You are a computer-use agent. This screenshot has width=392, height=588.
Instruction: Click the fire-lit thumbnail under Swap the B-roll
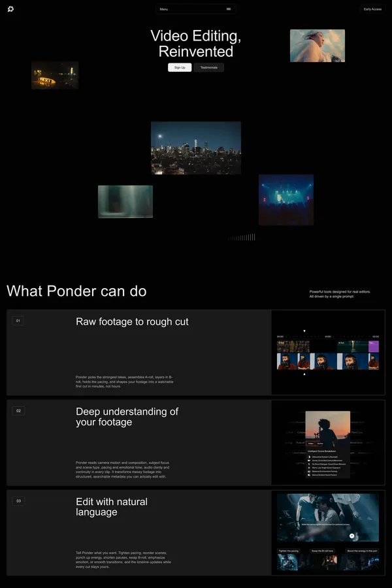coord(330,562)
